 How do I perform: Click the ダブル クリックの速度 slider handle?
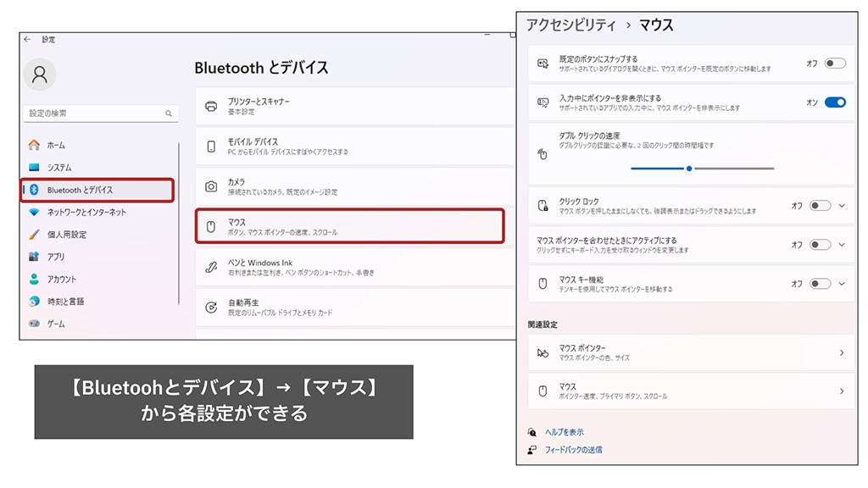[x=689, y=169]
